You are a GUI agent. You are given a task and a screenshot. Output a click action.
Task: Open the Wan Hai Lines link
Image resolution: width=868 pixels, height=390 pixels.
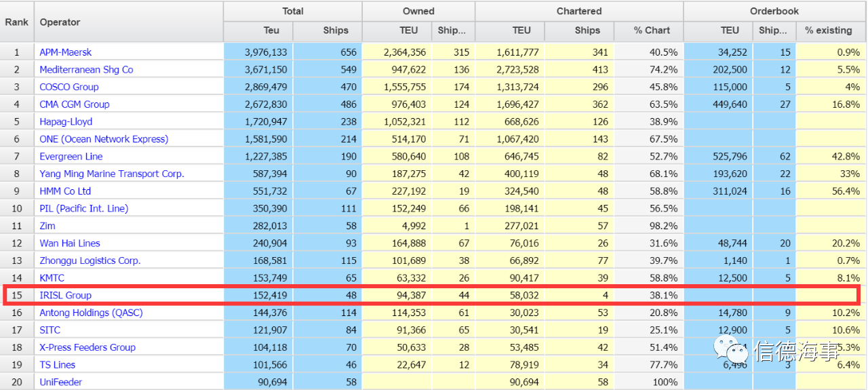click(70, 243)
